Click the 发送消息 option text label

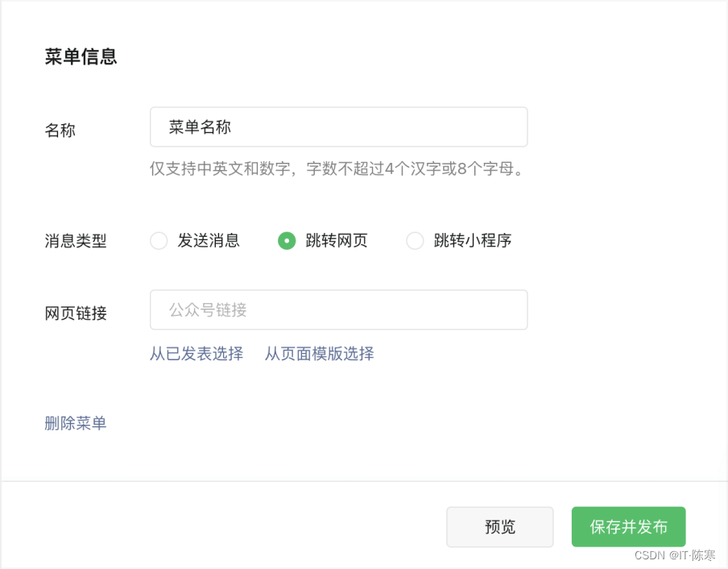click(209, 241)
